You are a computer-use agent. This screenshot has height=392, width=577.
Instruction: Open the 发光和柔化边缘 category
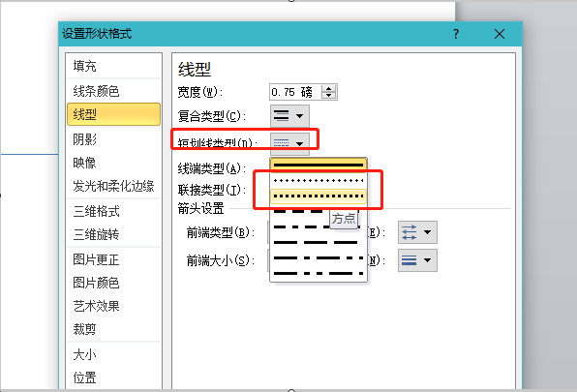[x=113, y=186]
